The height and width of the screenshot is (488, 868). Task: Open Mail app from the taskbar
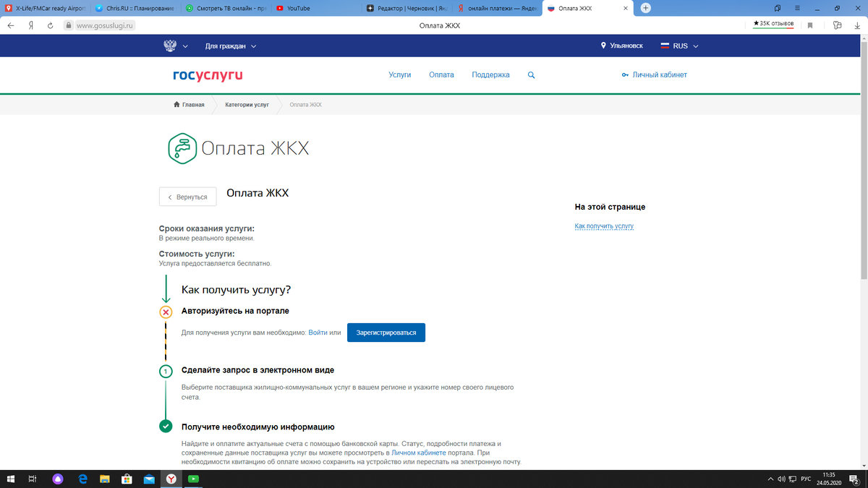pyautogui.click(x=149, y=479)
